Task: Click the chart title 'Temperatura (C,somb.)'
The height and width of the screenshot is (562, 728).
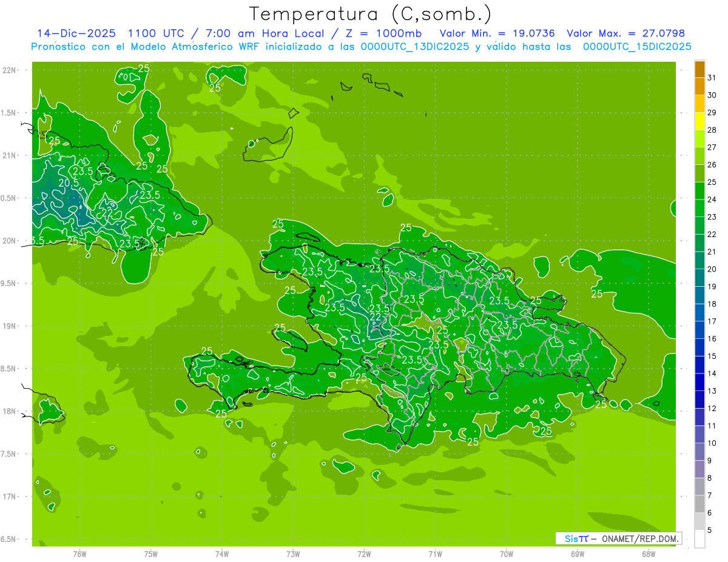Action: pyautogui.click(x=371, y=14)
